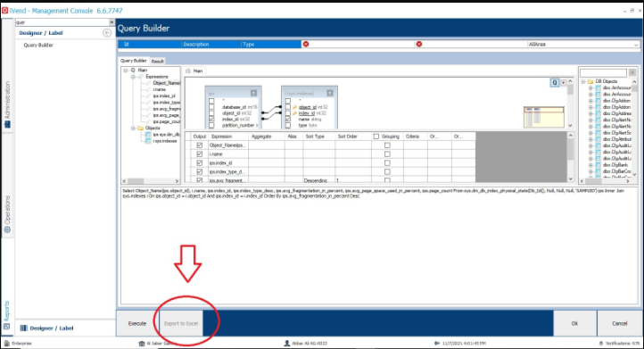Click the Q query icon in diagram pane
This screenshot has height=349, width=644.
pos(555,83)
